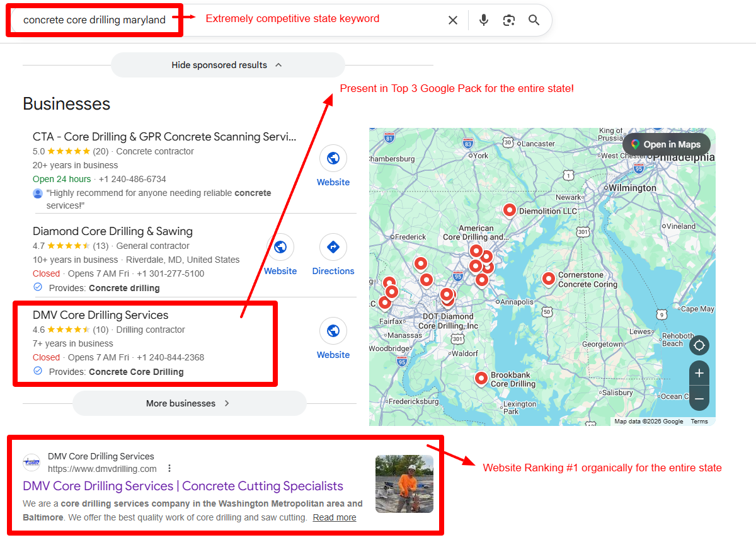
Task: Open the DMV Core Drilling Services organic result title
Action: click(183, 486)
